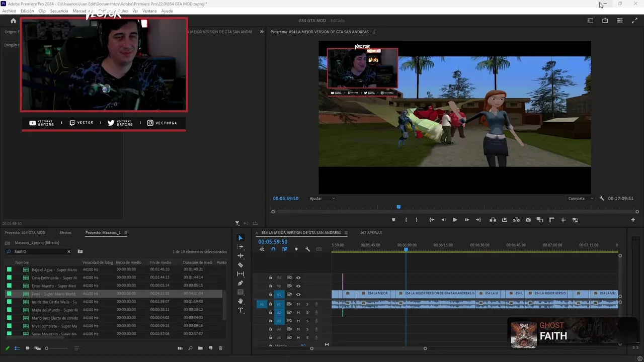
Task: Step back one frame
Action: click(443, 220)
